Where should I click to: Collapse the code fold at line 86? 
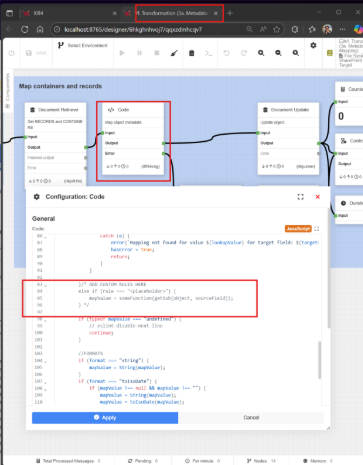46,237
